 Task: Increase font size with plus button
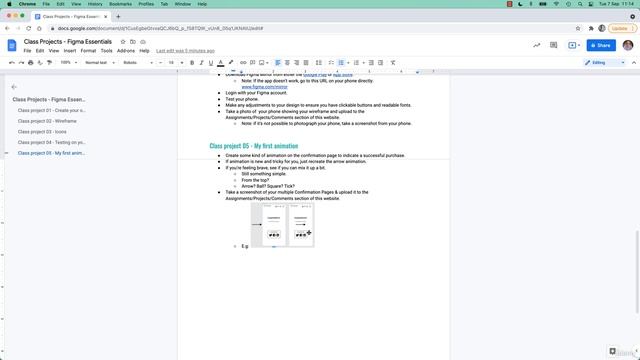pos(182,62)
